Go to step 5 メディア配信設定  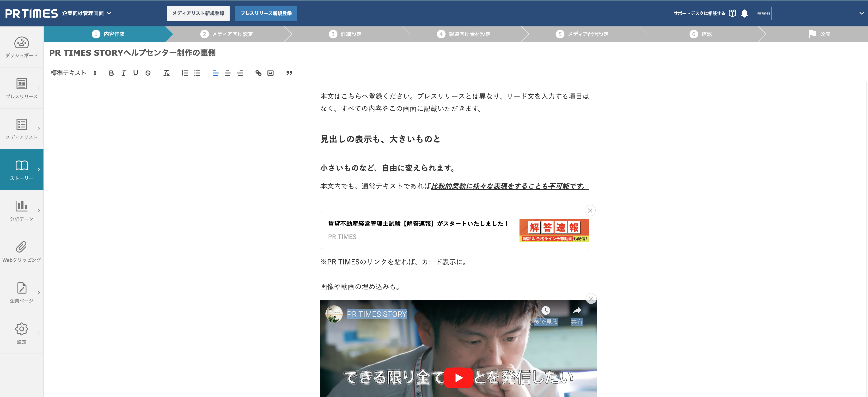[x=582, y=34]
